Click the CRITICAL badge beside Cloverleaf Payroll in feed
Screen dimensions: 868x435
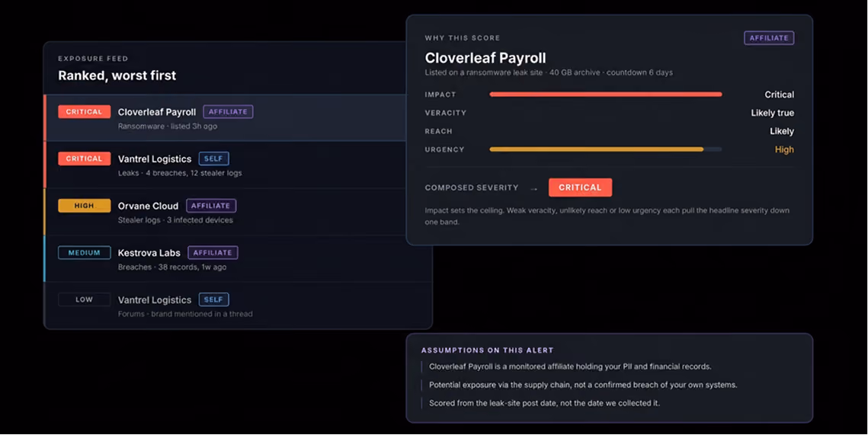coord(84,112)
